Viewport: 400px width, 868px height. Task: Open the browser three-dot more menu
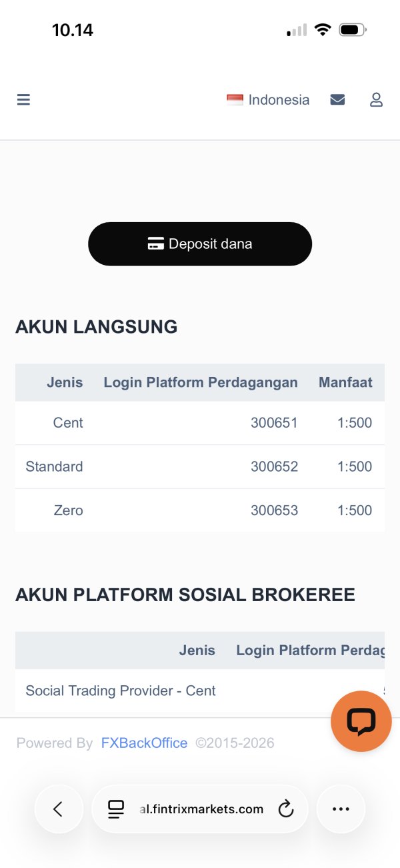click(341, 809)
